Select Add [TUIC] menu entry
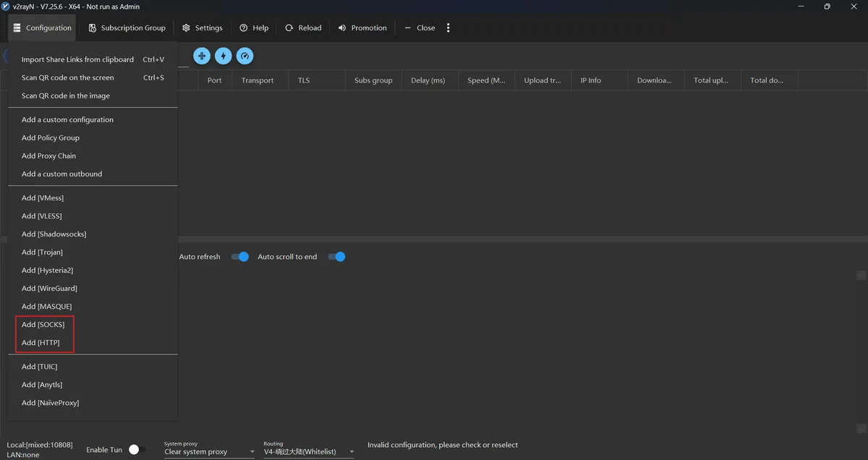The image size is (868, 460). pyautogui.click(x=93, y=367)
